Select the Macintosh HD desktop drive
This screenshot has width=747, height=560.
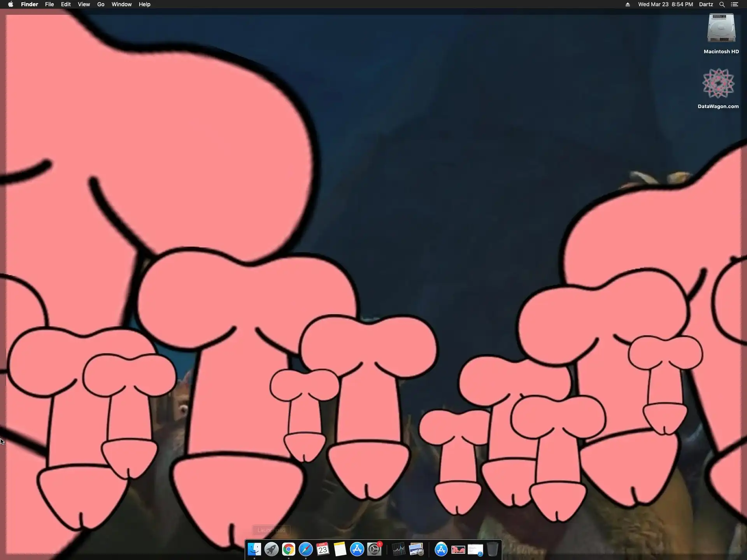tap(721, 29)
